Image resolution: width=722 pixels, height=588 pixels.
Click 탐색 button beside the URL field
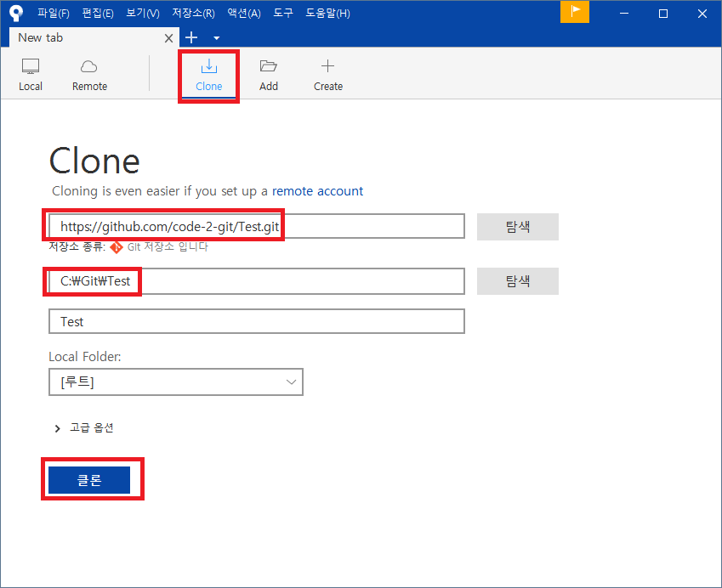click(518, 226)
